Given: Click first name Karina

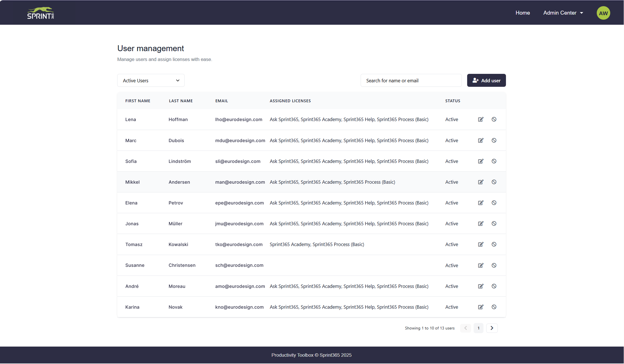Looking at the screenshot, I should [132, 307].
